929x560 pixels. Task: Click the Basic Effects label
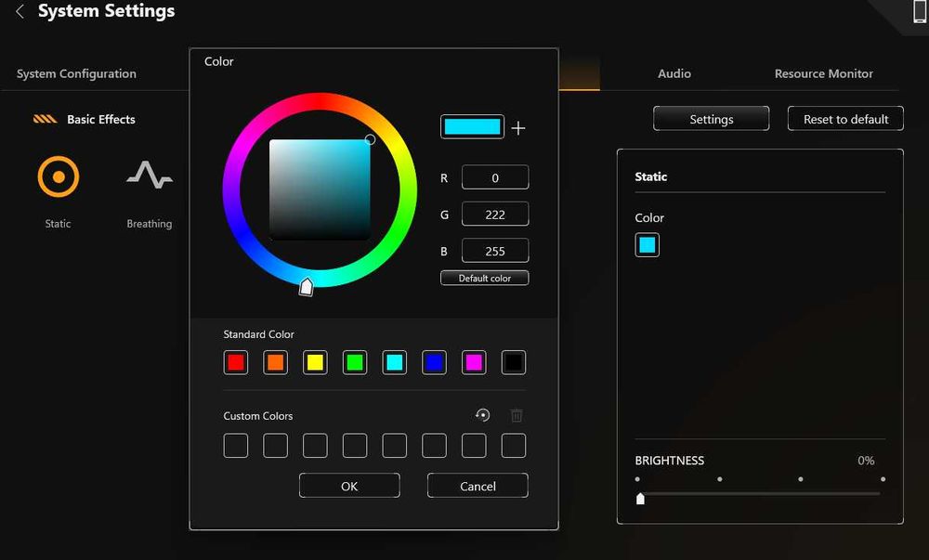tap(101, 119)
